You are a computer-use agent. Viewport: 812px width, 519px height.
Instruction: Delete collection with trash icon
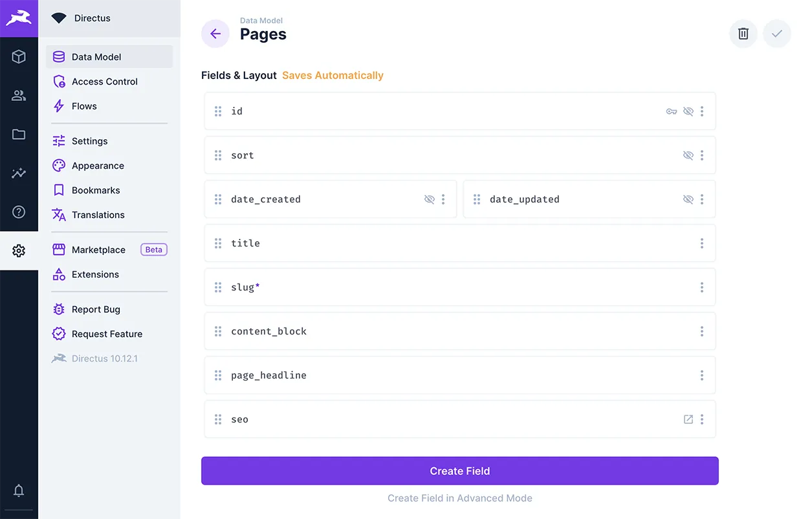(x=743, y=34)
